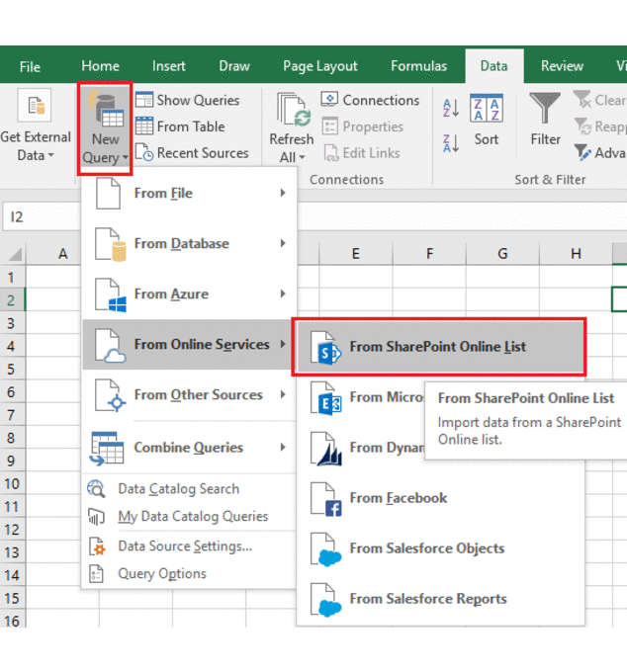Click the Show Queries icon

pyautogui.click(x=144, y=100)
